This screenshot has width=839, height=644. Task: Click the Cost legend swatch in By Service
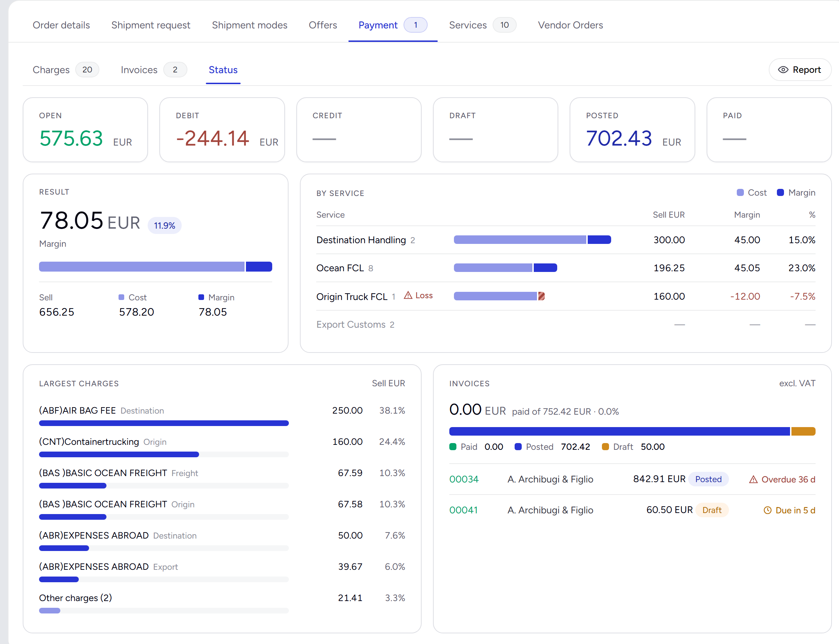click(x=740, y=192)
